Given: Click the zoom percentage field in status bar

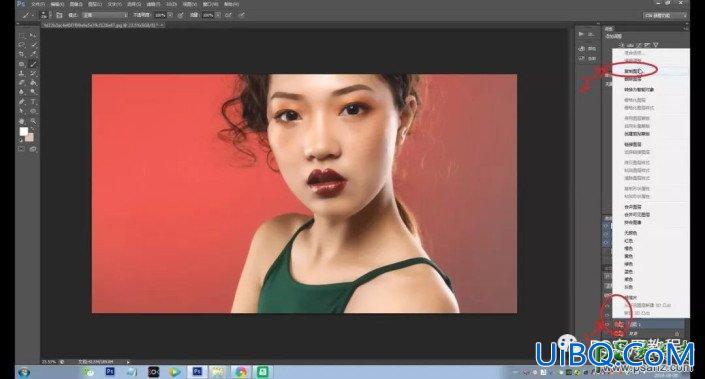Looking at the screenshot, I should tap(49, 361).
